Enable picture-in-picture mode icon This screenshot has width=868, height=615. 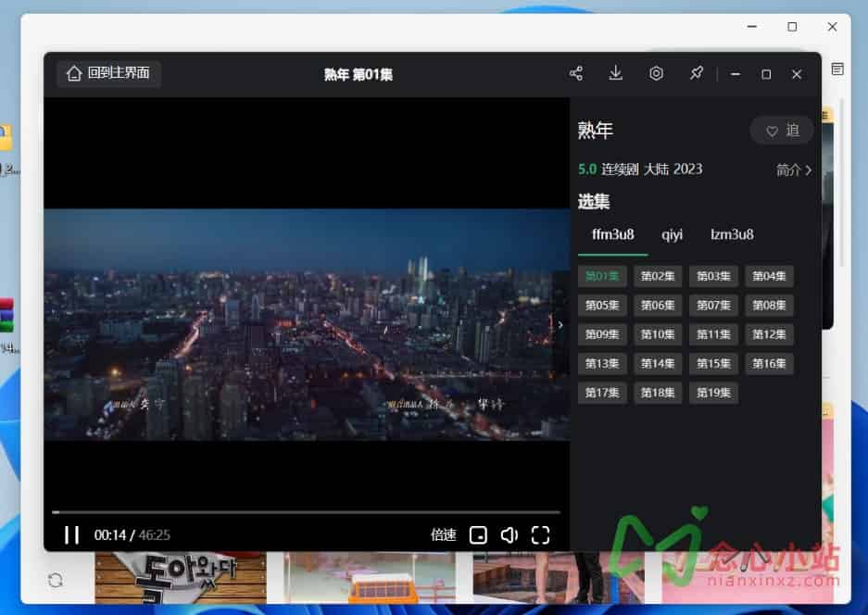pos(478,534)
